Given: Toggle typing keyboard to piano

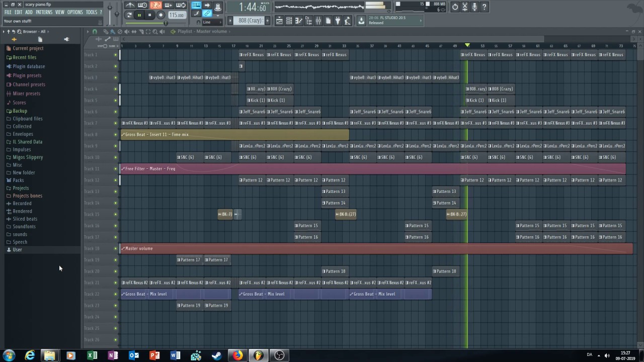Looking at the screenshot, I should (196, 6).
